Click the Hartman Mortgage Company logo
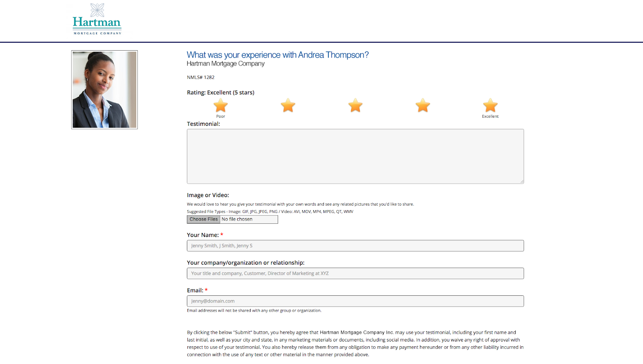The height and width of the screenshot is (364, 643). [x=97, y=19]
